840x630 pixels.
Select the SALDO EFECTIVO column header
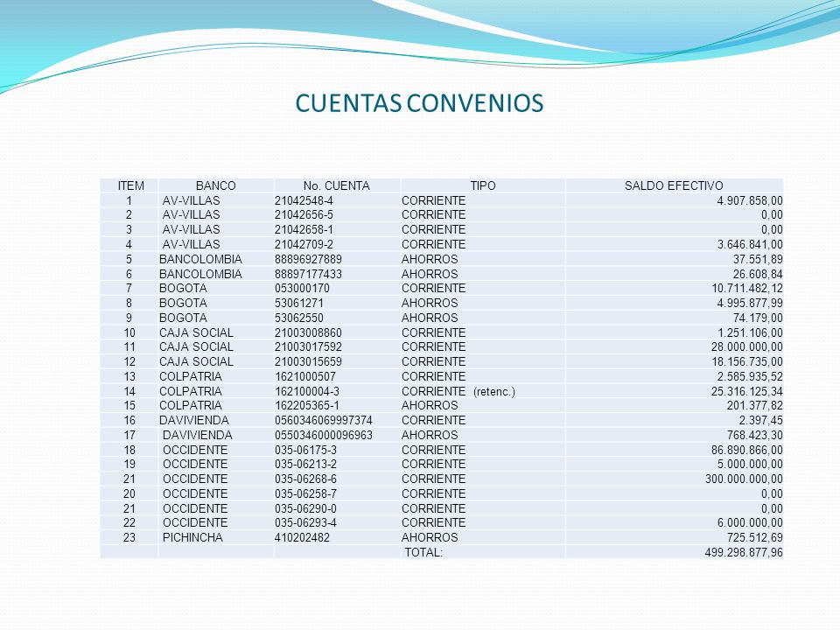(x=674, y=185)
